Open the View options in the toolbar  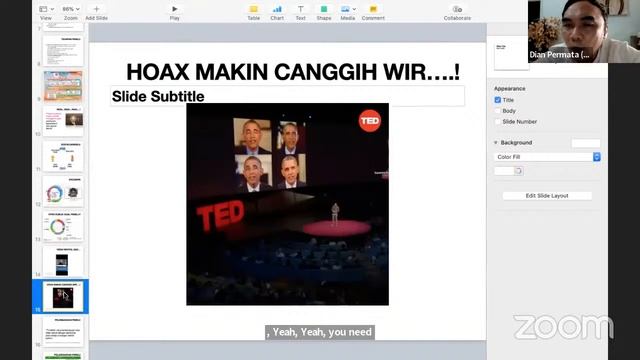pos(46,12)
